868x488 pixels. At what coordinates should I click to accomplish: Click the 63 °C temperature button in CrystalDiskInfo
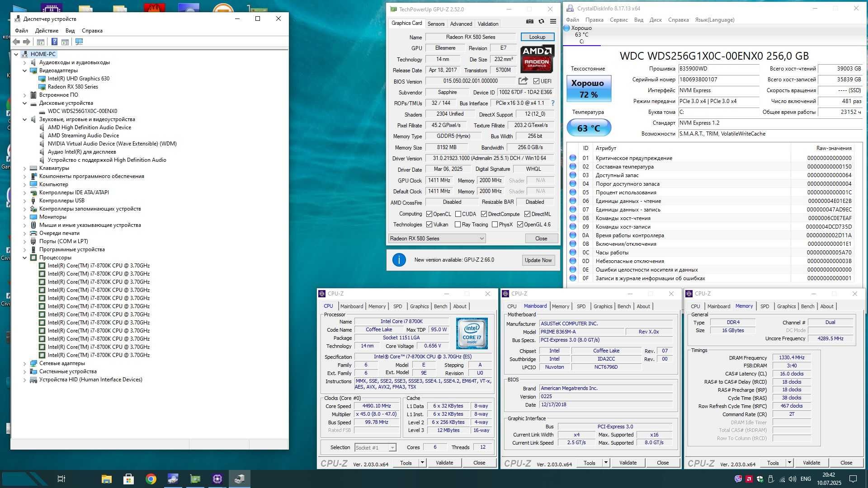pyautogui.click(x=589, y=128)
